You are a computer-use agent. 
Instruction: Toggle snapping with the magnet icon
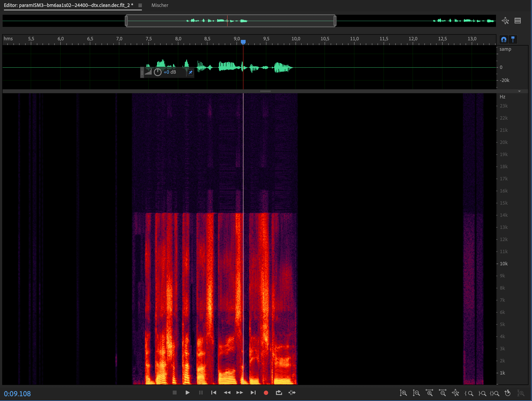(x=504, y=39)
